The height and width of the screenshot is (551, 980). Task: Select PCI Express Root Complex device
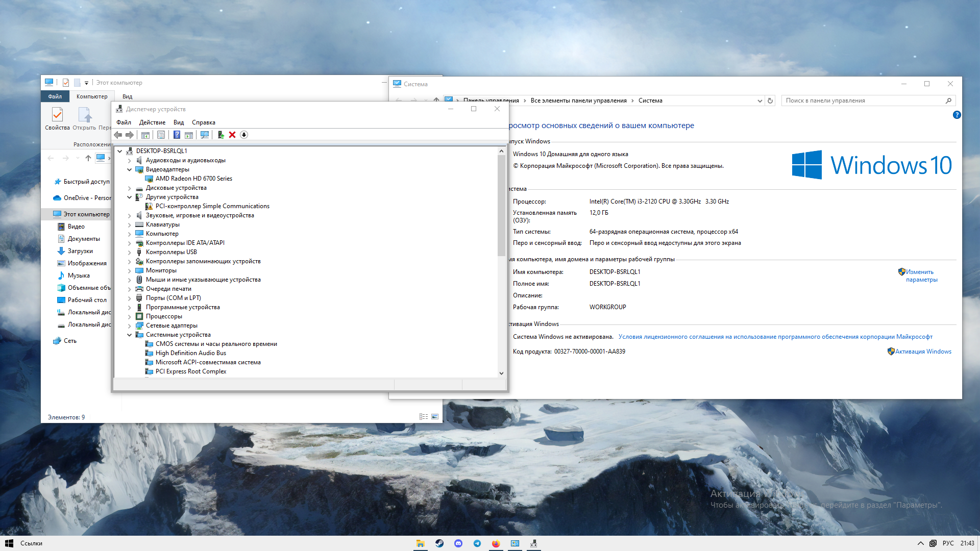tap(191, 371)
